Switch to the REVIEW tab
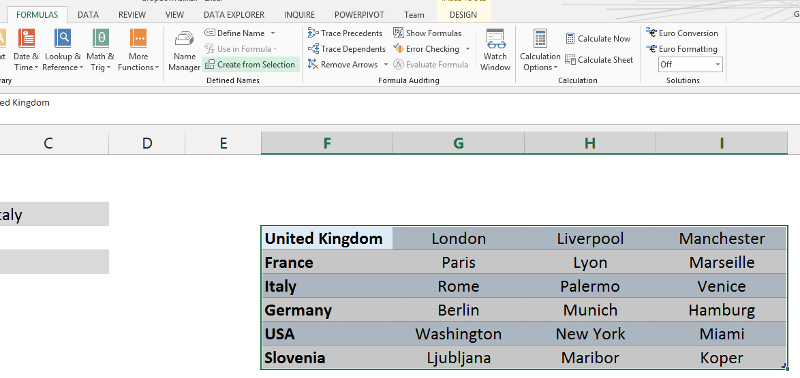800x378 pixels. pos(132,15)
